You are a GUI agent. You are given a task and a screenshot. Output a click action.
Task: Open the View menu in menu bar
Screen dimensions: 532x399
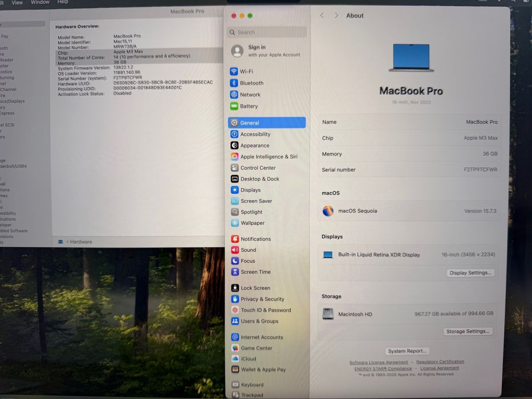[17, 2]
